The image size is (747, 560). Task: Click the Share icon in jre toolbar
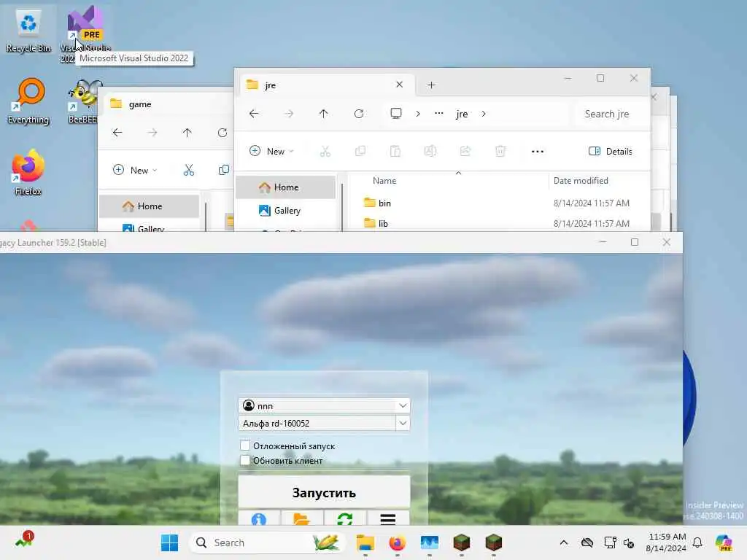pyautogui.click(x=465, y=152)
